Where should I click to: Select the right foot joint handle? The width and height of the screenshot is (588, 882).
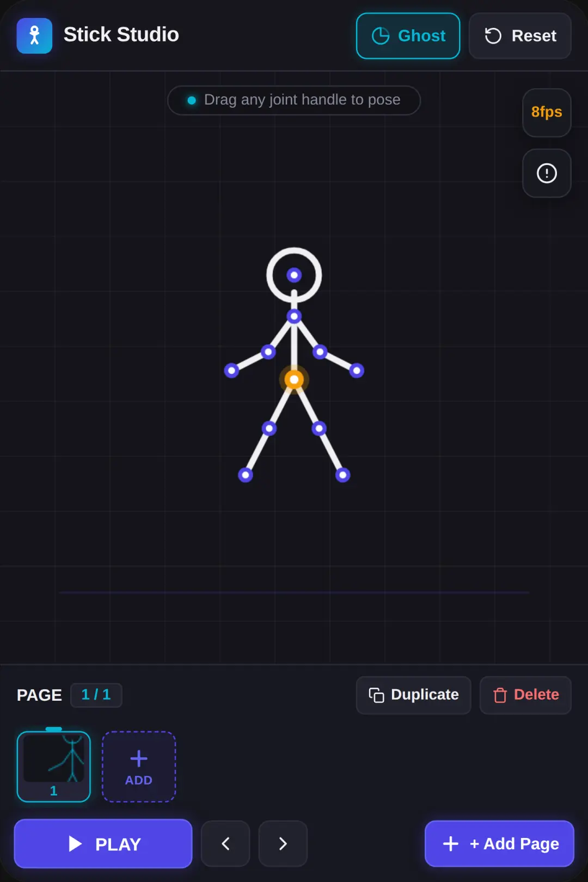coord(342,475)
